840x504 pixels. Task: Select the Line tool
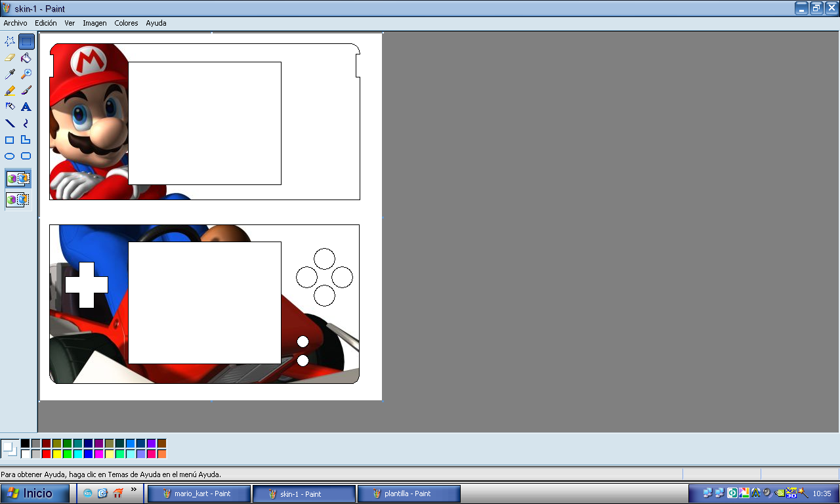(10, 123)
